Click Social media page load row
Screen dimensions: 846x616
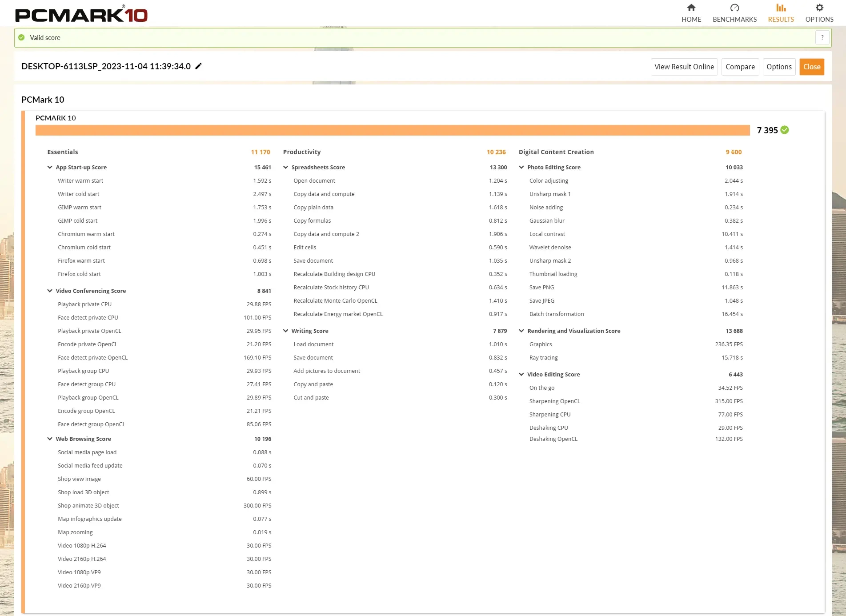[164, 452]
